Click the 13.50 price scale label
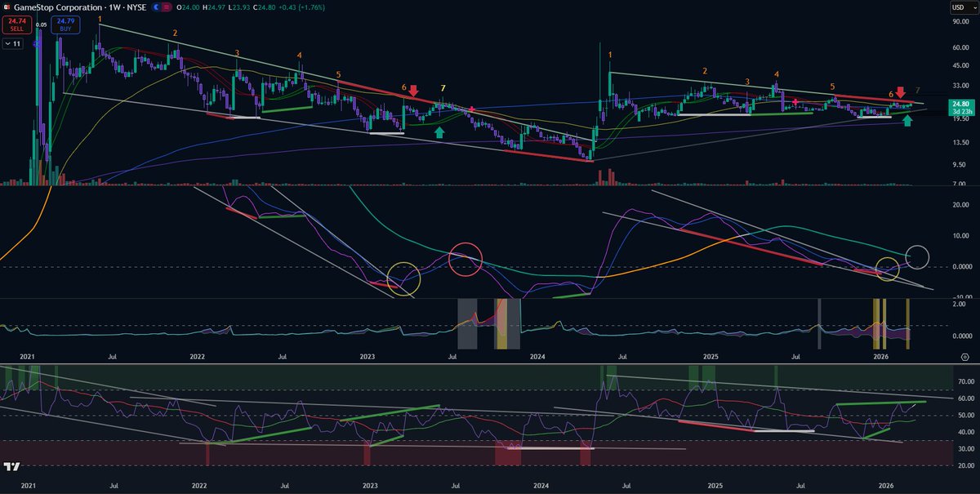The height and width of the screenshot is (494, 980). (960, 141)
